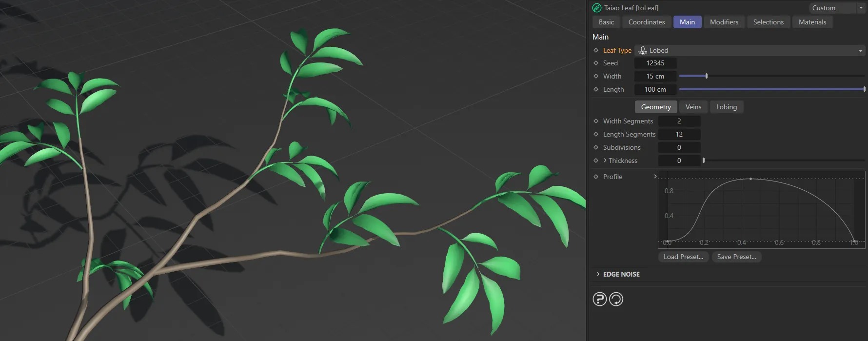868x341 pixels.
Task: Open the Selections tab
Action: (x=768, y=22)
